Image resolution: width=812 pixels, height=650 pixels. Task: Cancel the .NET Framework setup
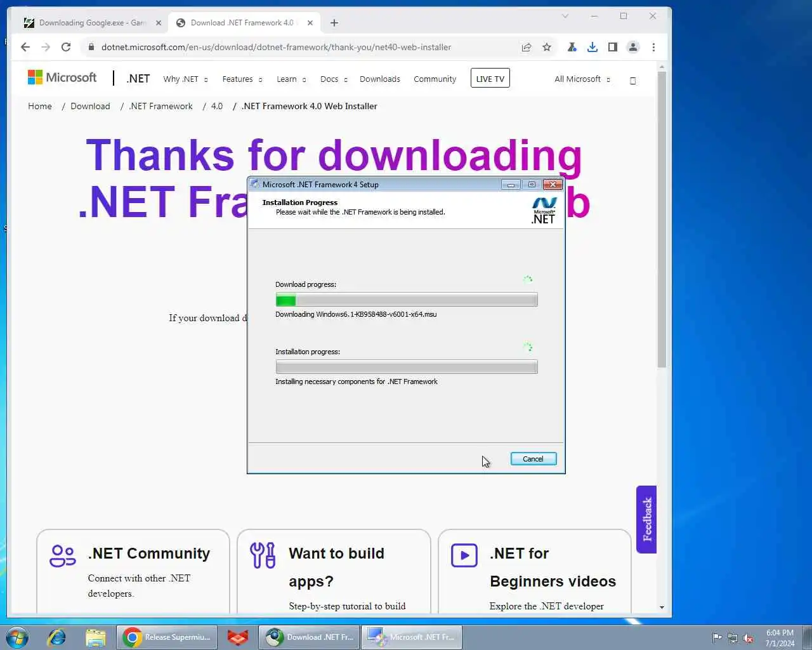click(x=534, y=459)
